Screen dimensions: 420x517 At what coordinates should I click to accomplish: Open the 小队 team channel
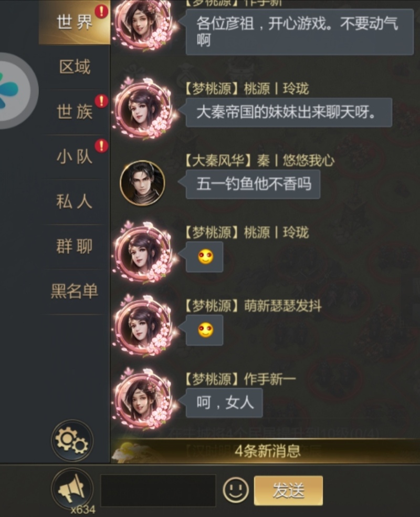click(x=75, y=157)
